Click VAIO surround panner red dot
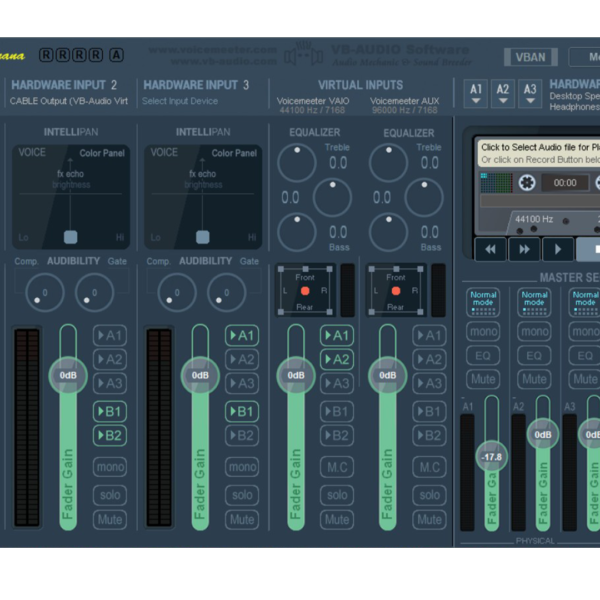This screenshot has width=600, height=600. (305, 291)
